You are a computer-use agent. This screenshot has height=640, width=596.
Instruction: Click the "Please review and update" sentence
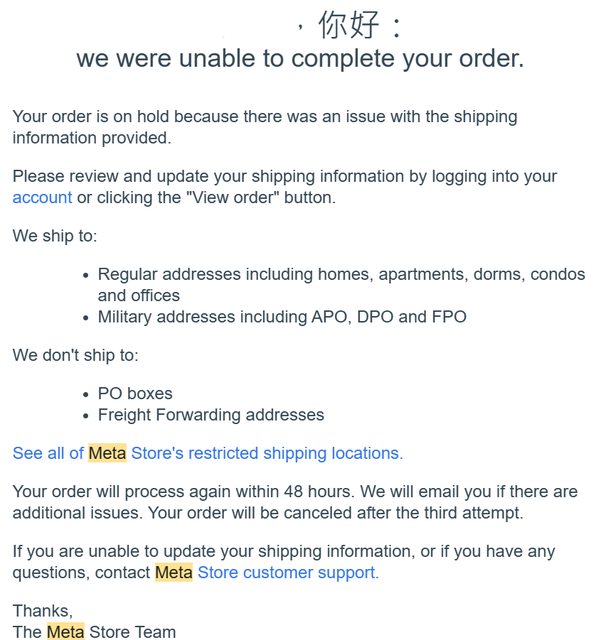click(285, 187)
